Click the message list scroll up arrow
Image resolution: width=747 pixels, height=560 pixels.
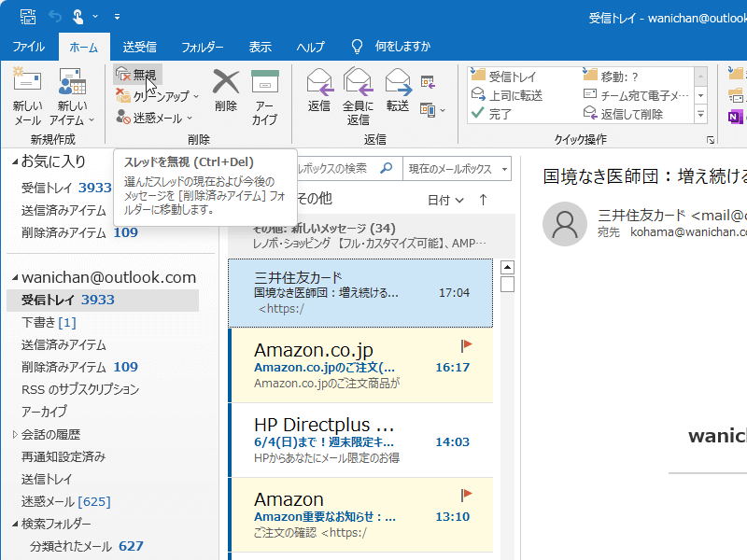(507, 267)
